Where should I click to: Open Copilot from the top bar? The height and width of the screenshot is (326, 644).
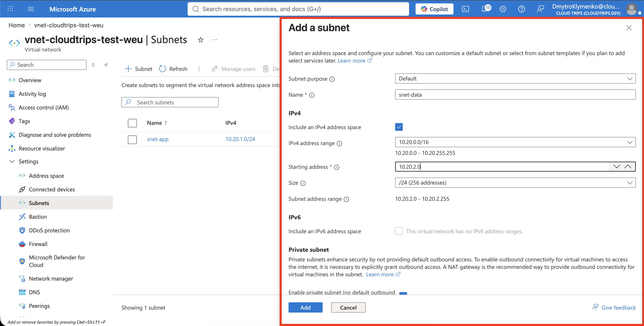[x=434, y=9]
